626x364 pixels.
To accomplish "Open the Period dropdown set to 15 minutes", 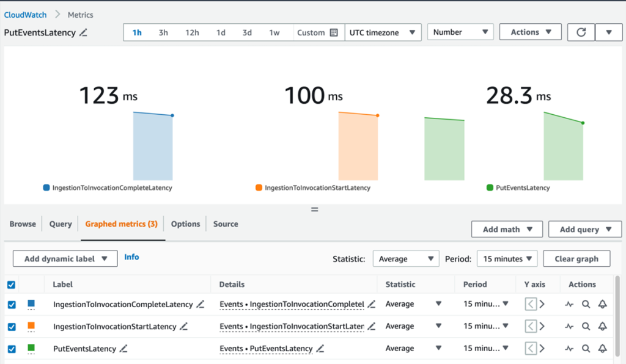I will [507, 258].
